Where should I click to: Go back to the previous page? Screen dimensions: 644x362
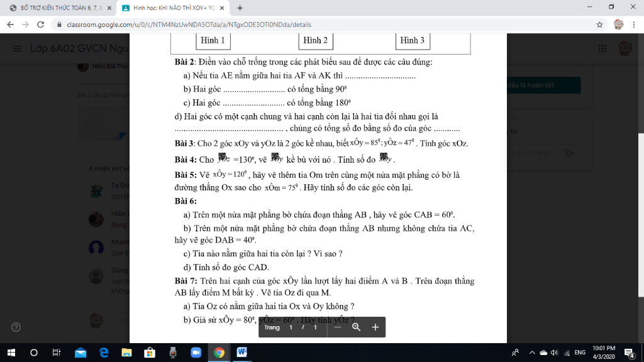pos(10,25)
